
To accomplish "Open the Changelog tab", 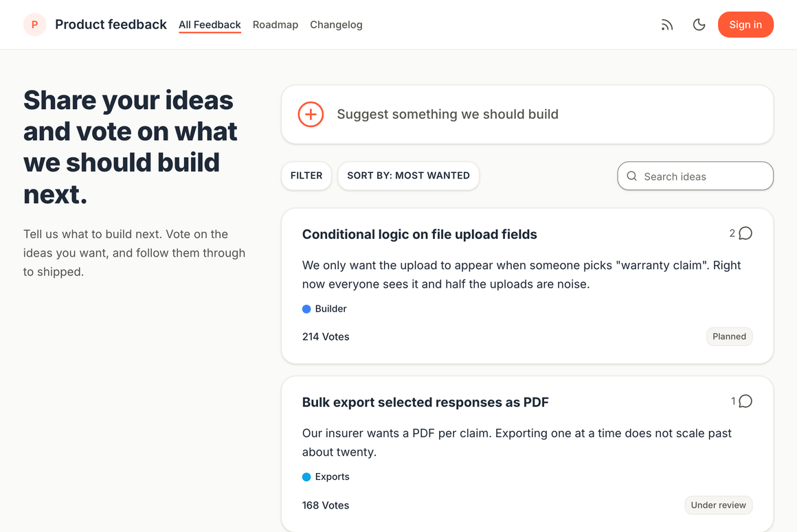I will pos(336,25).
